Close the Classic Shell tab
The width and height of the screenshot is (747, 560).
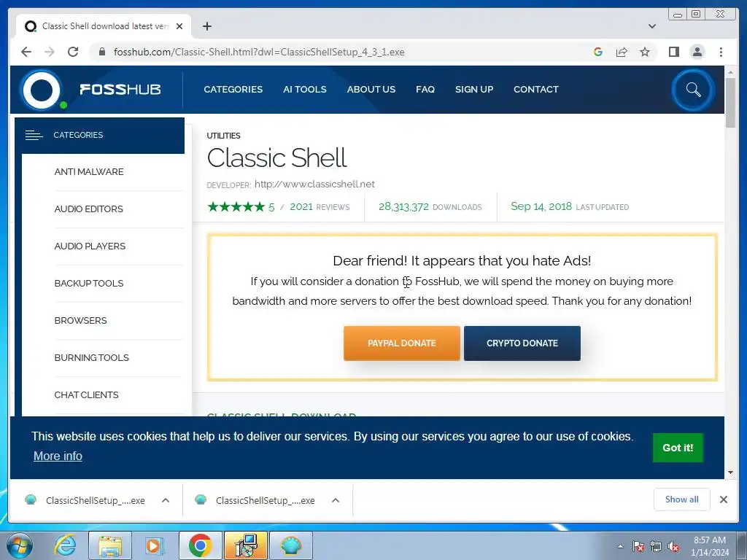(179, 26)
